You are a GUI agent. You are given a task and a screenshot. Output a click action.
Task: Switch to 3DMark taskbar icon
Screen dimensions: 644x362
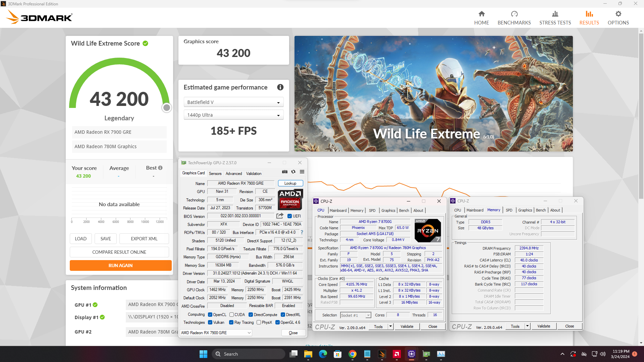pos(382,354)
